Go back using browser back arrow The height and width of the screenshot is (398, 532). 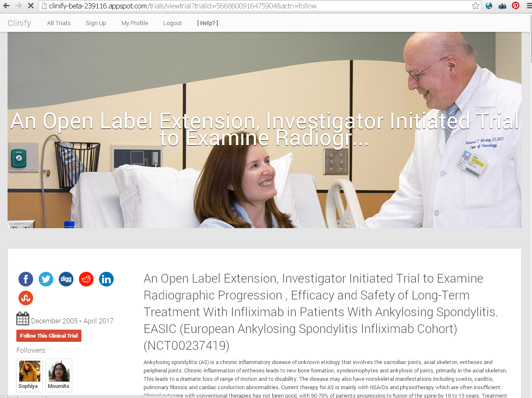pos(6,6)
